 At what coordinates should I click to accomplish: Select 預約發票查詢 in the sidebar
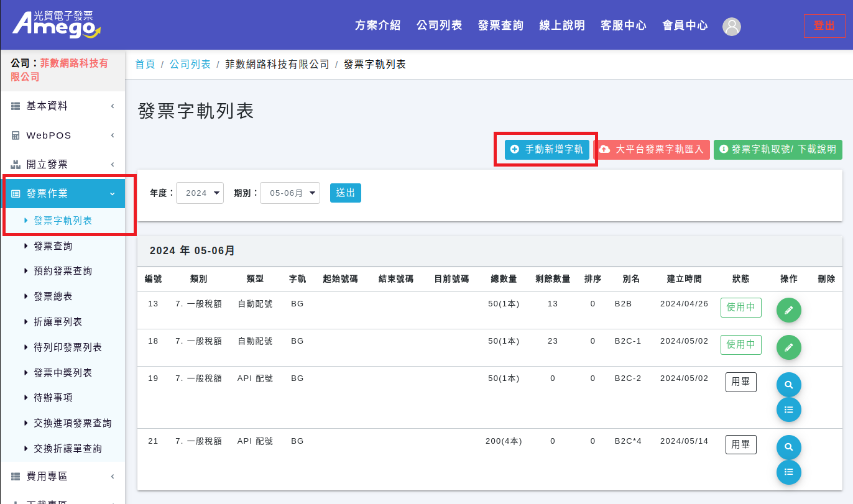pos(63,271)
